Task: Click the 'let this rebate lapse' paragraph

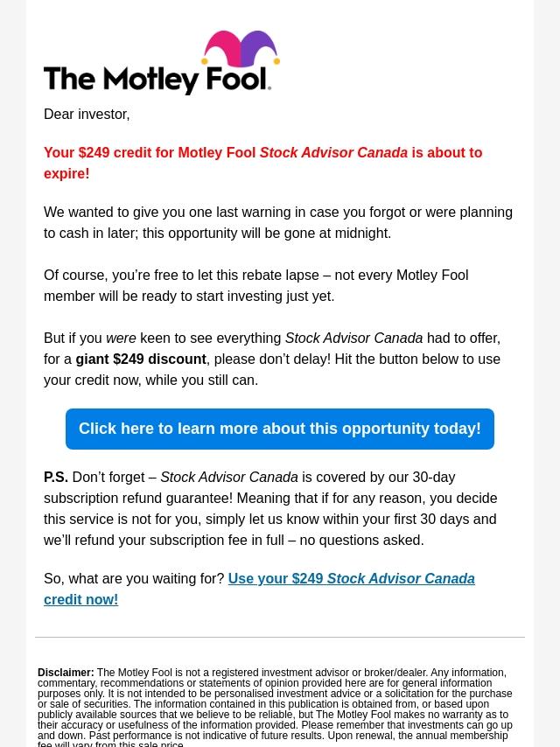Action: [x=255, y=285]
